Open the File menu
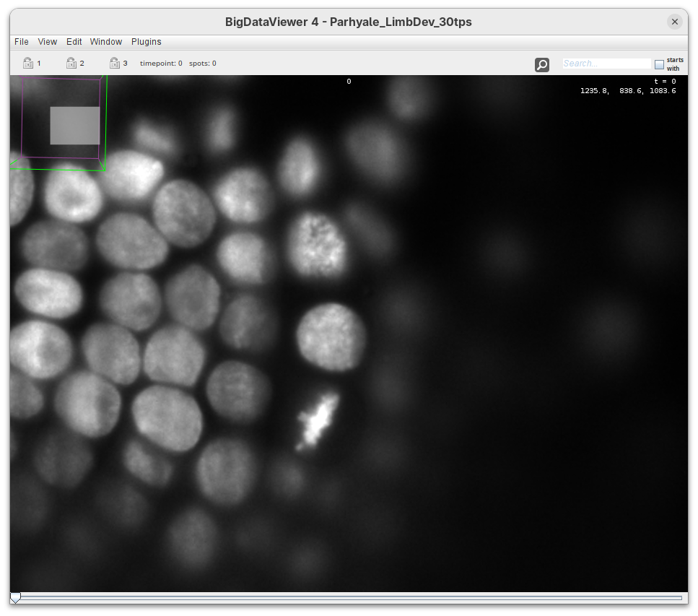698x616 pixels. (x=22, y=42)
